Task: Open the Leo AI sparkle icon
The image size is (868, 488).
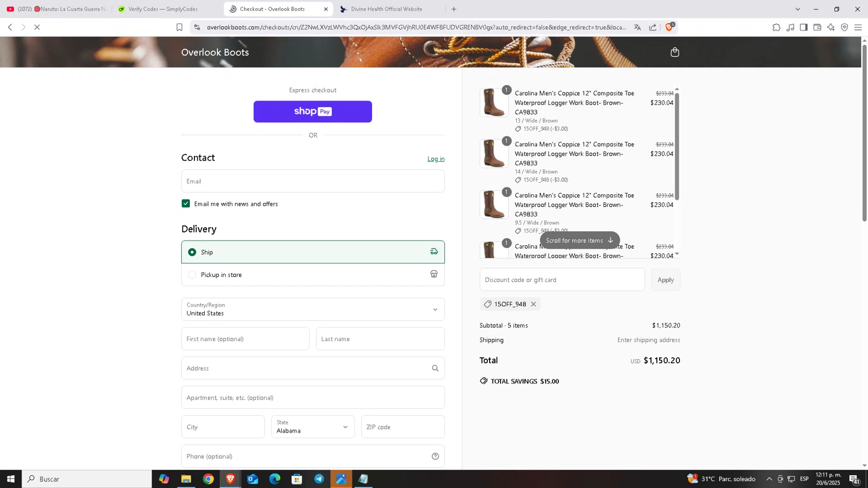Action: (x=831, y=27)
